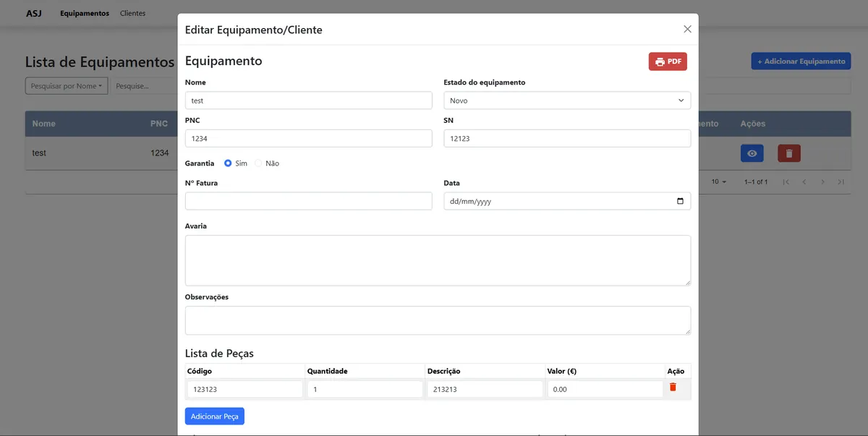The height and width of the screenshot is (436, 868).
Task: Edit the part Código field 123123
Action: tap(245, 389)
